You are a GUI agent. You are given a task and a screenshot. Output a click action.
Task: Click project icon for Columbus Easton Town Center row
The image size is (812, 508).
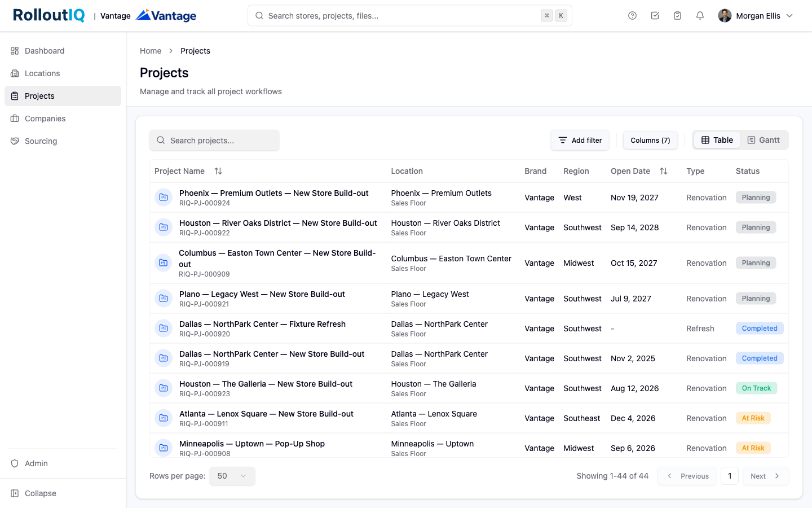(164, 263)
